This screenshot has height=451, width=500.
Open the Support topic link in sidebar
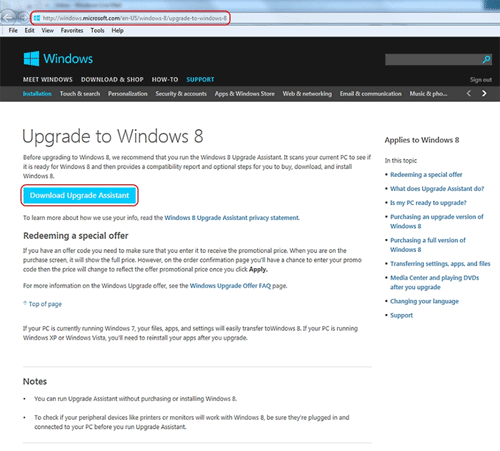tap(401, 315)
